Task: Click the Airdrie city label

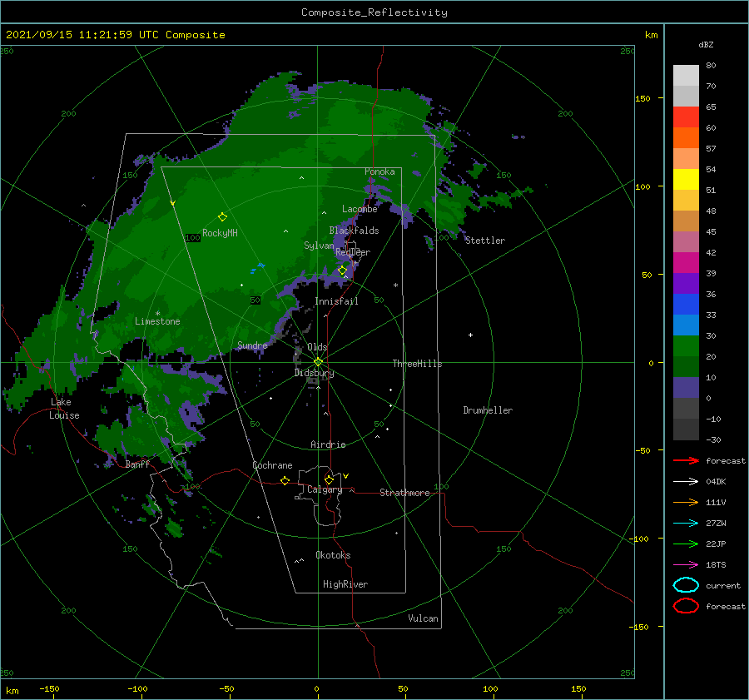Action: 328,444
